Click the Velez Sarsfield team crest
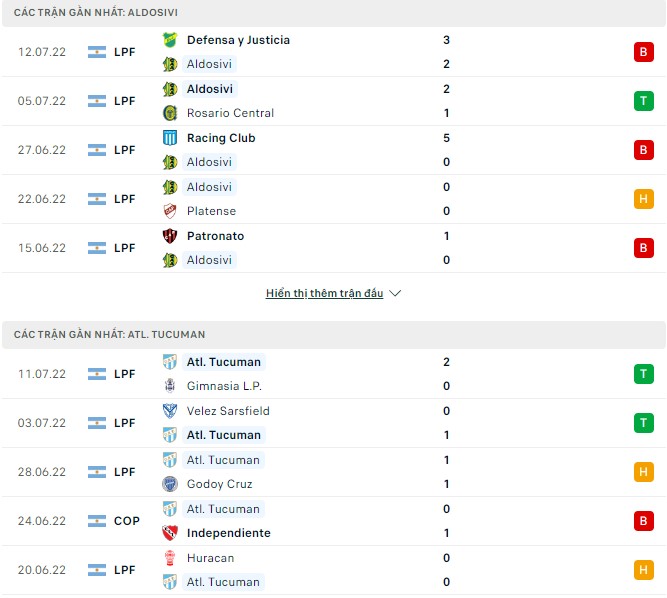Viewport: 667px width, 598px height. pyautogui.click(x=170, y=411)
